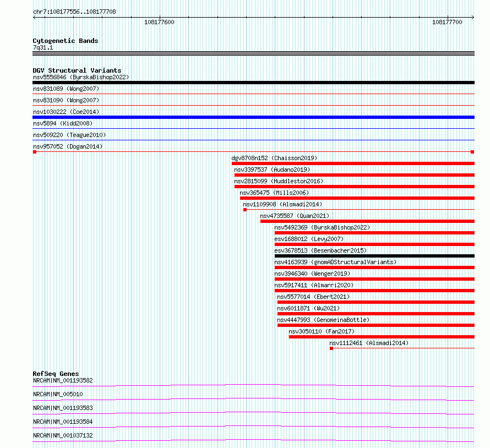Viewport: 490px width, 448px height.
Task: Click the esv3678513 (Besenbacher2015) label
Action: (x=320, y=250)
